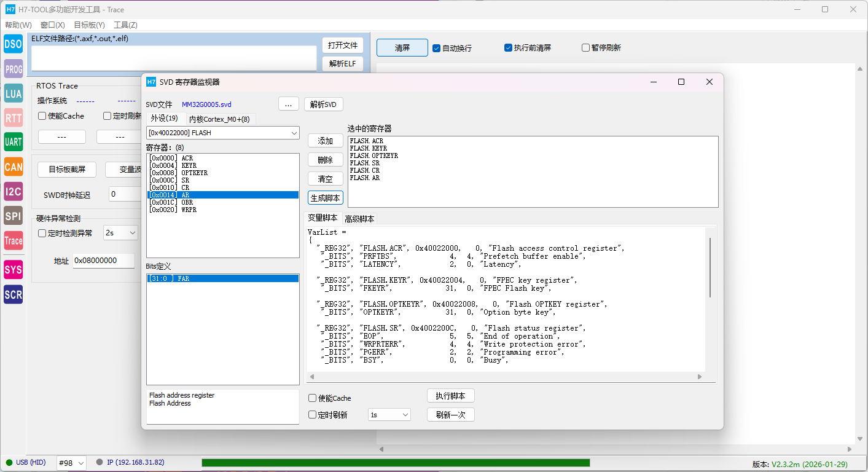This screenshot has width=868, height=472.
Task: Check the 暂停刷新 option
Action: click(586, 48)
